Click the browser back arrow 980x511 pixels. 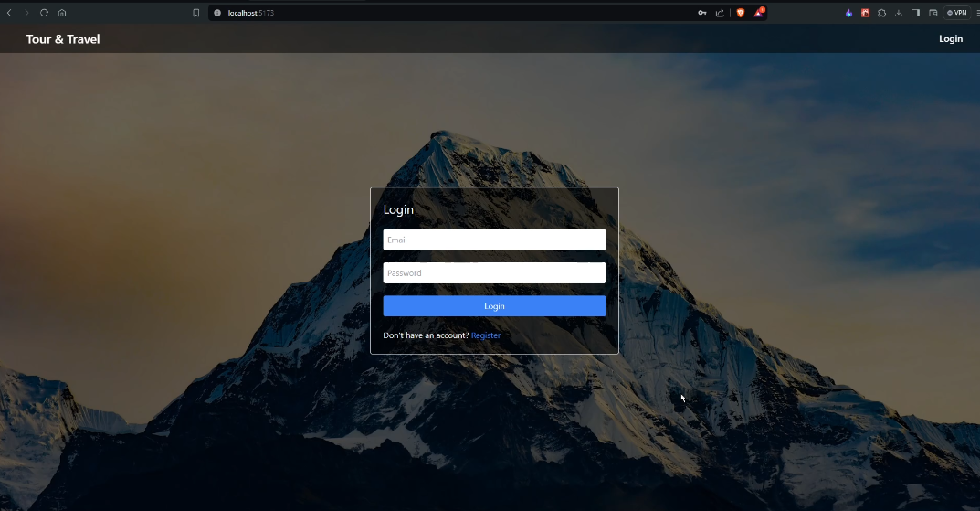(9, 13)
